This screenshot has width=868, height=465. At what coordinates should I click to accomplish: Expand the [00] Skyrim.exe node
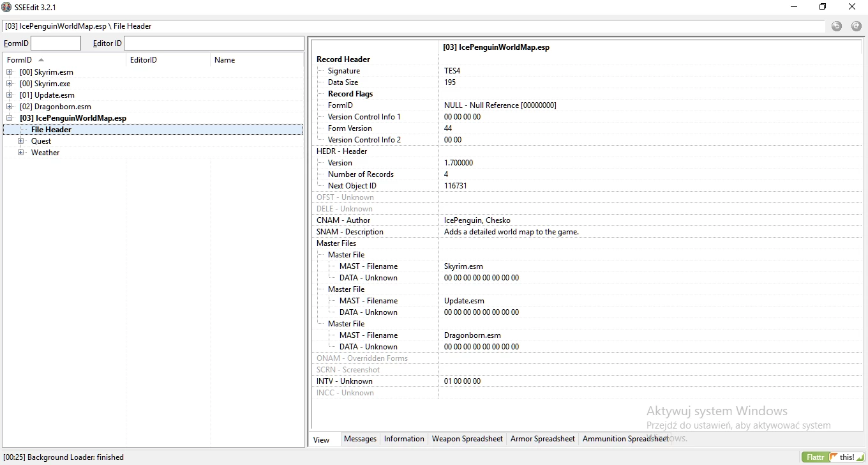point(10,84)
